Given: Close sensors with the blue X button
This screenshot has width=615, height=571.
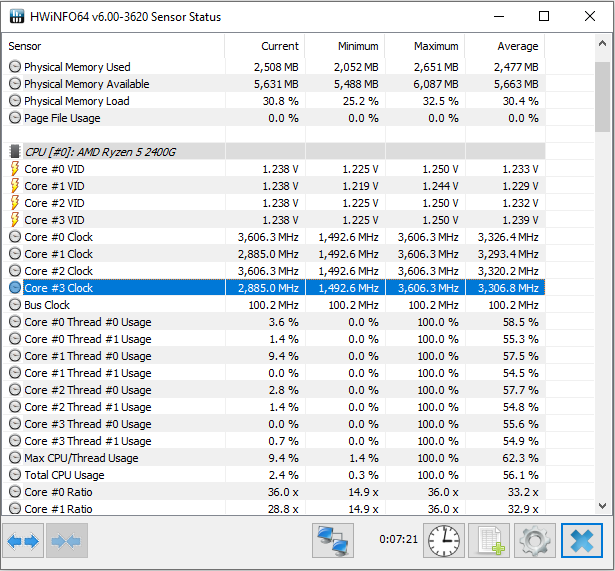Looking at the screenshot, I should pos(582,541).
